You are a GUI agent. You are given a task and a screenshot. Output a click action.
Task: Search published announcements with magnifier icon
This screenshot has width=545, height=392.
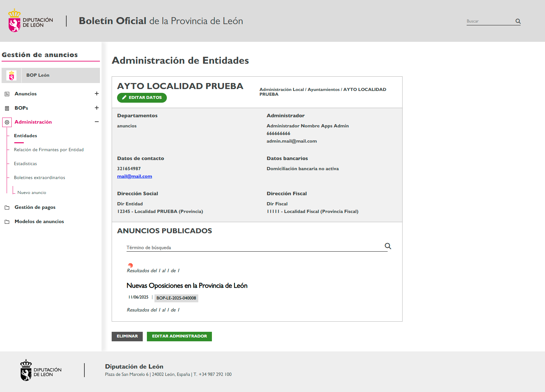(388, 246)
